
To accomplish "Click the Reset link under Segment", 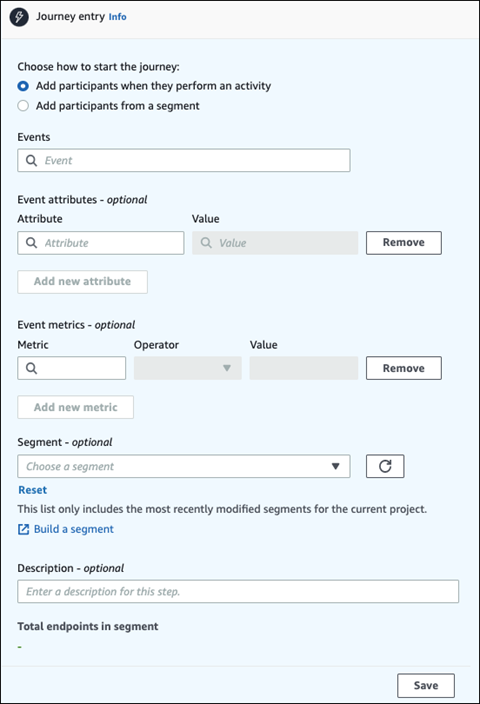I will pyautogui.click(x=32, y=490).
